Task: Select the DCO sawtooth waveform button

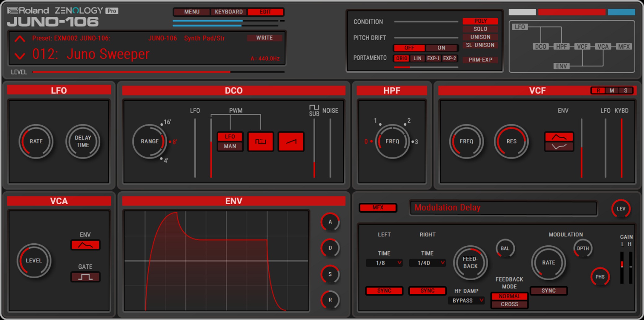Action: click(x=291, y=141)
